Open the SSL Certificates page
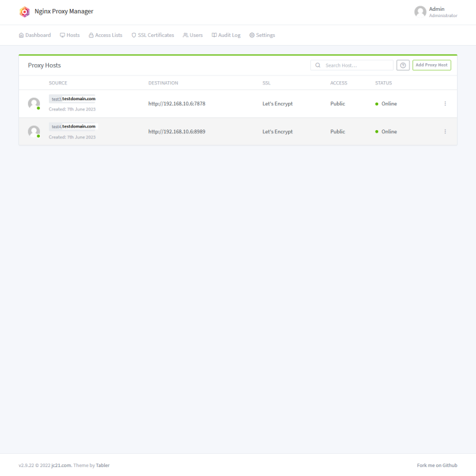Viewport: 476px width, 476px height. [153, 35]
